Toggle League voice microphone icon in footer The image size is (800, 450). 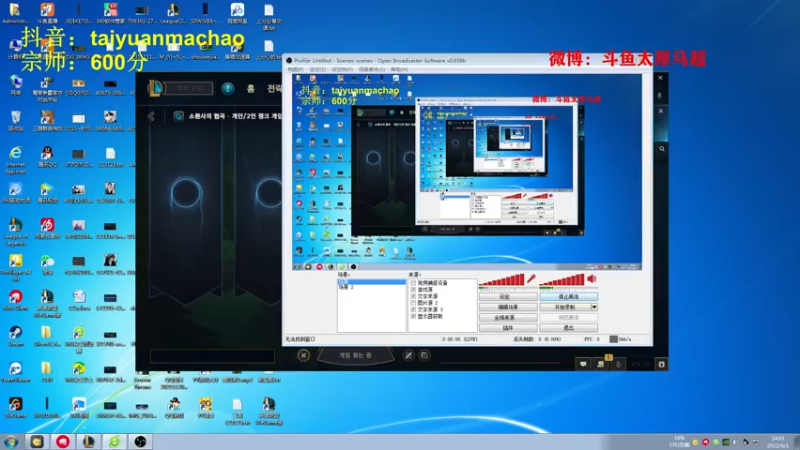click(x=618, y=364)
